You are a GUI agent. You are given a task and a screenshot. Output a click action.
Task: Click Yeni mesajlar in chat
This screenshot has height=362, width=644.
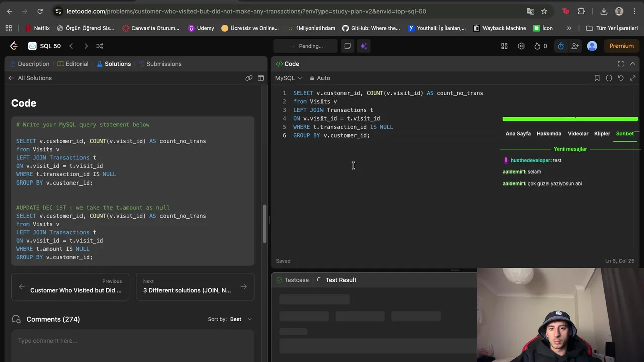coord(570,149)
